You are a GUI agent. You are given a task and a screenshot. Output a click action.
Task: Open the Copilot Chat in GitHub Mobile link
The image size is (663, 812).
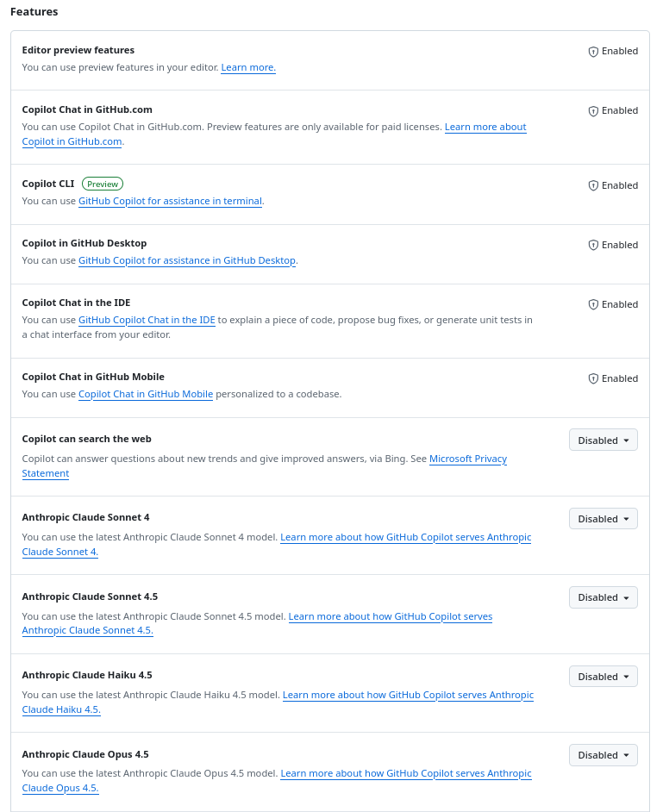(145, 394)
